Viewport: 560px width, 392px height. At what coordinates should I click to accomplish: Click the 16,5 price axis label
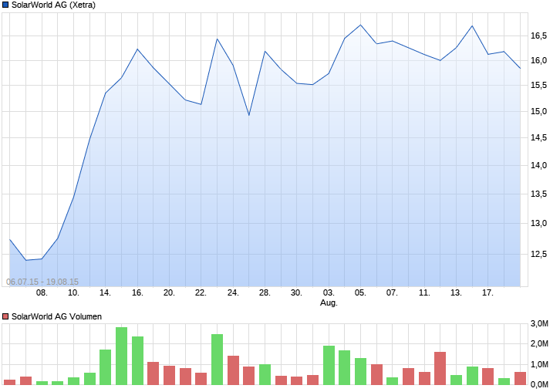(539, 35)
